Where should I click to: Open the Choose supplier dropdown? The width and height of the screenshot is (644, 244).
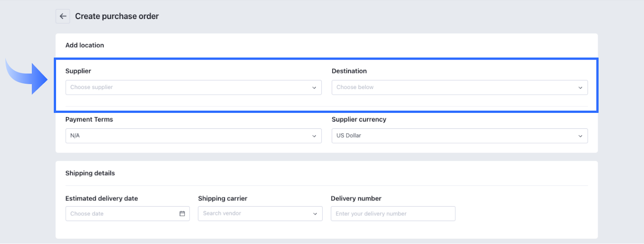pos(193,87)
